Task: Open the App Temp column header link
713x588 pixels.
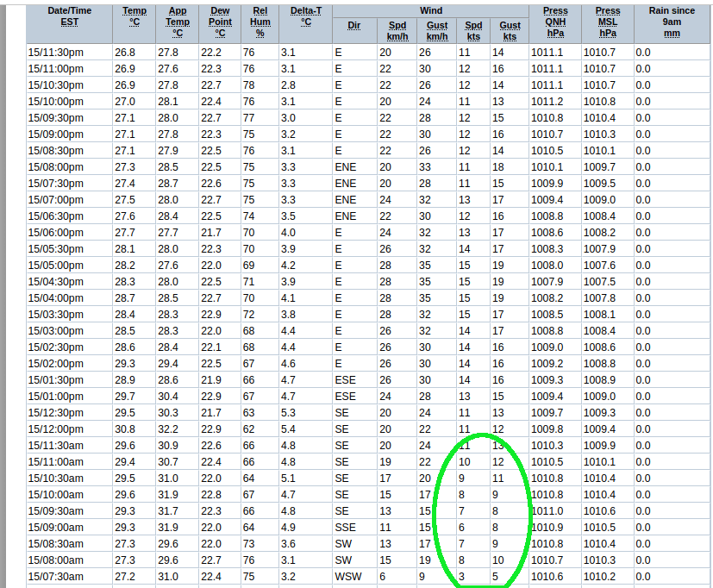Action: 178,22
